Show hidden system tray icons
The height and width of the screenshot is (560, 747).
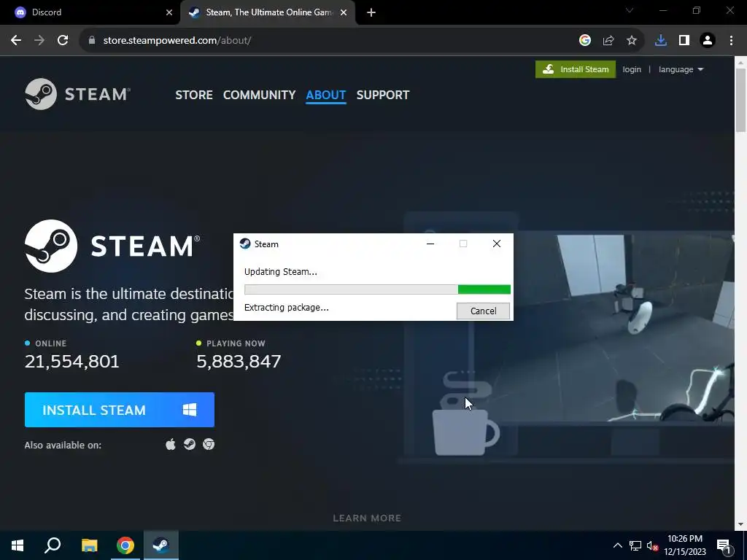point(617,545)
